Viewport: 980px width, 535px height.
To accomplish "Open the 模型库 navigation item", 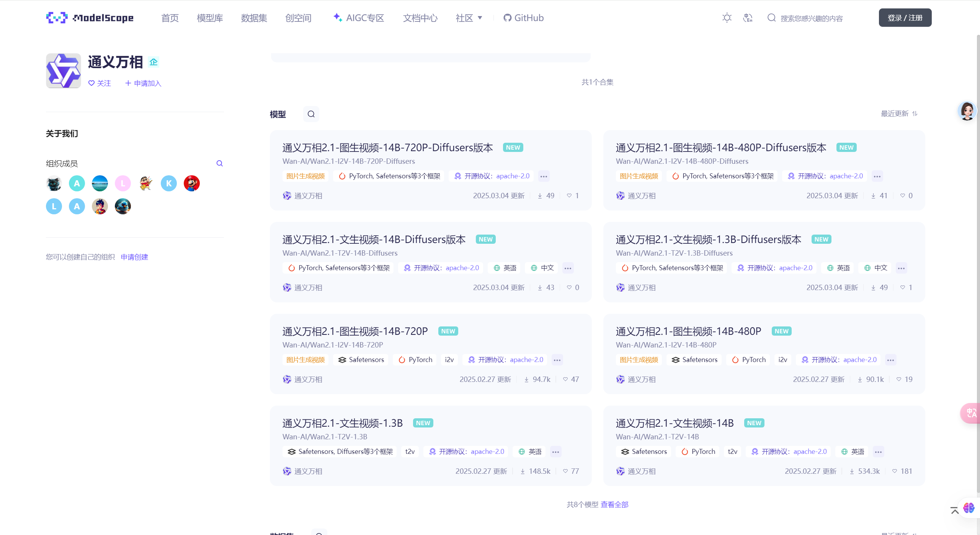I will [x=210, y=18].
